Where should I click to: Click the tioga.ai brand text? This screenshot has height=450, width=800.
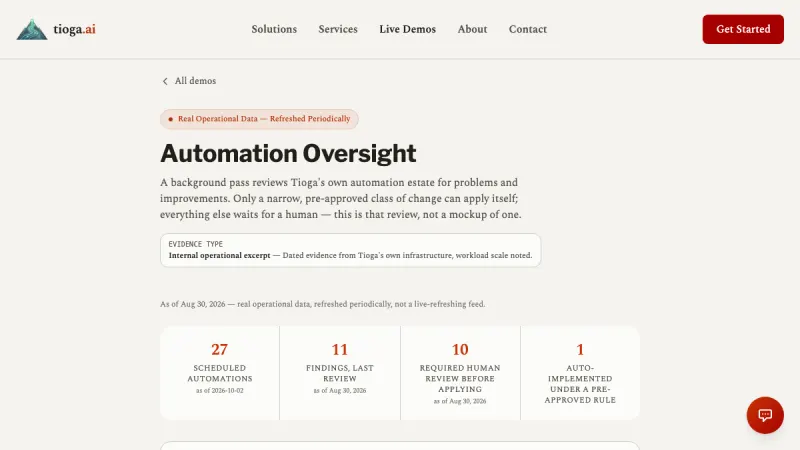(74, 29)
